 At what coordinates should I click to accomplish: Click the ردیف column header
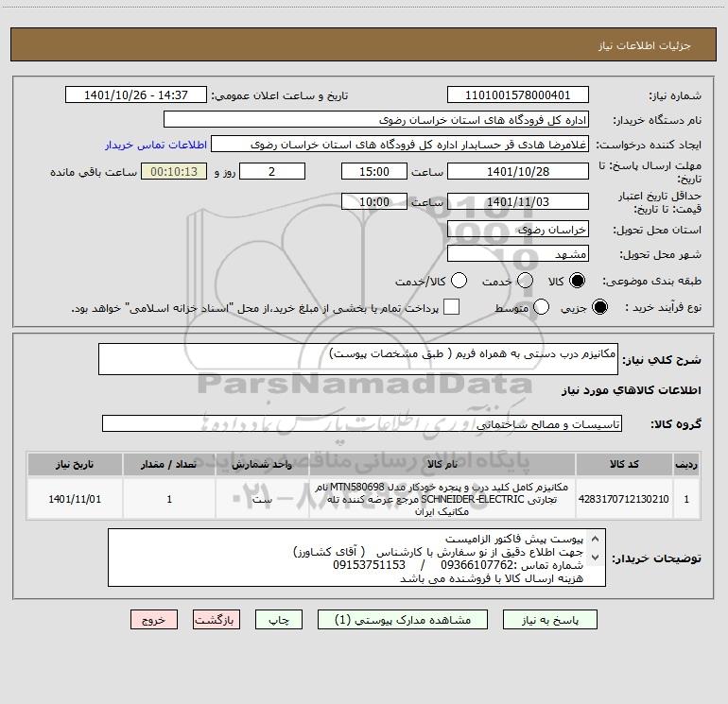click(x=686, y=464)
